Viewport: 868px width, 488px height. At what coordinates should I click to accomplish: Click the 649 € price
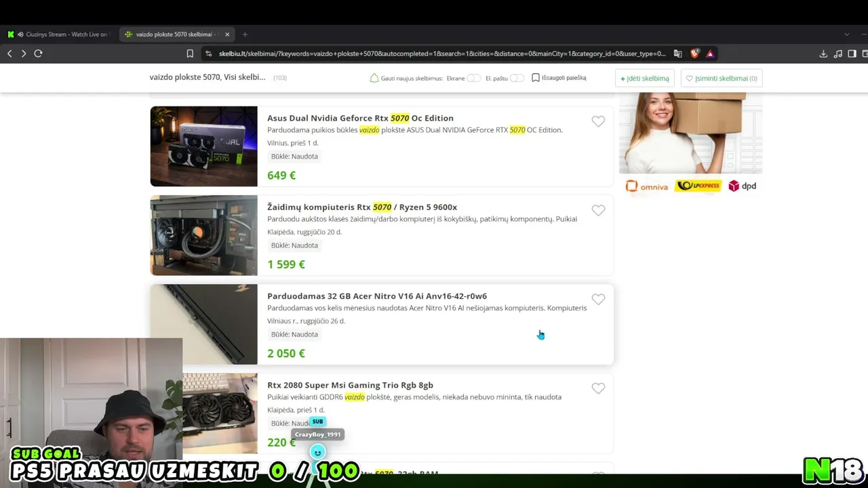(x=281, y=176)
